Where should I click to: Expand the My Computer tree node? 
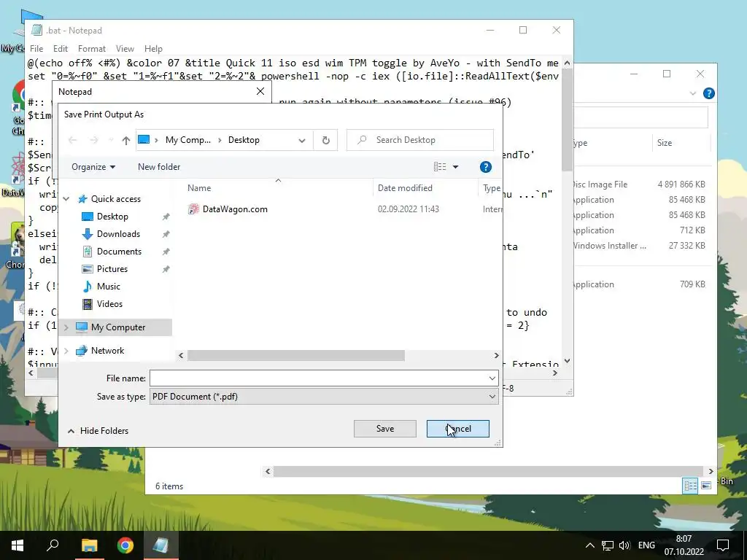point(66,327)
